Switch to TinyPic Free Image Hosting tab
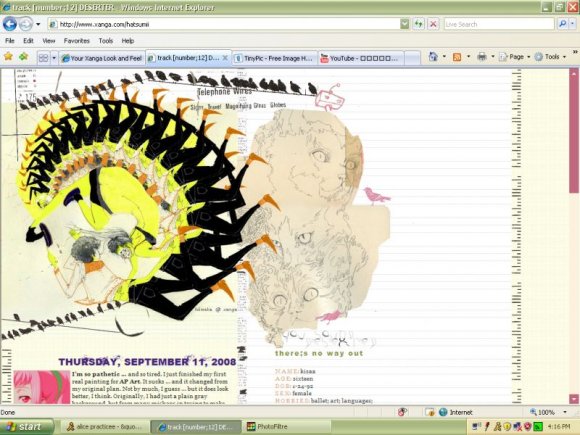The image size is (580, 435). pyautogui.click(x=275, y=58)
